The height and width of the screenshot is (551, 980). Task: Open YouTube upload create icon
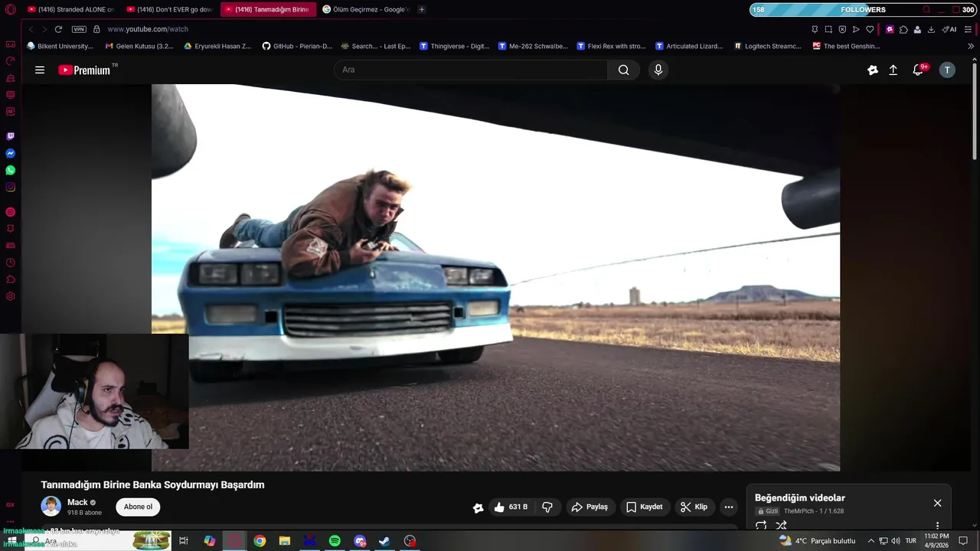click(x=893, y=70)
